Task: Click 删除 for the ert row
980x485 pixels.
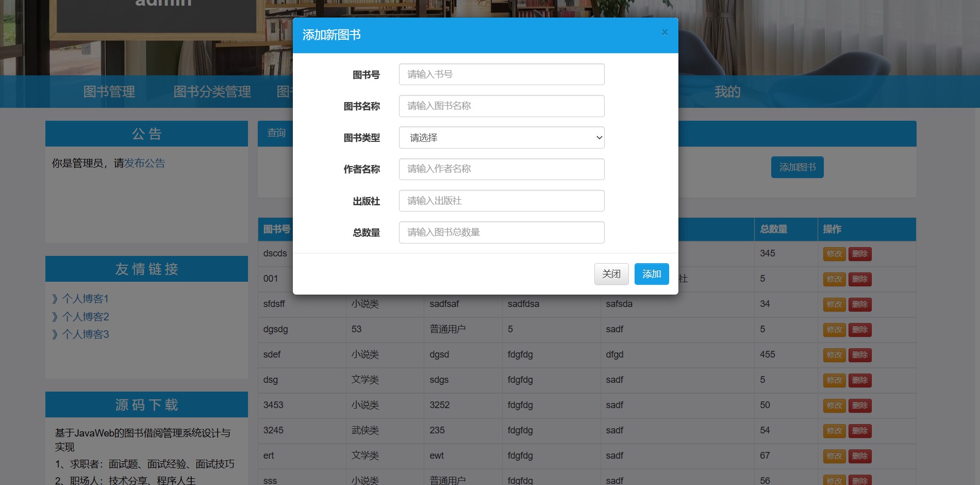Action: coord(860,456)
